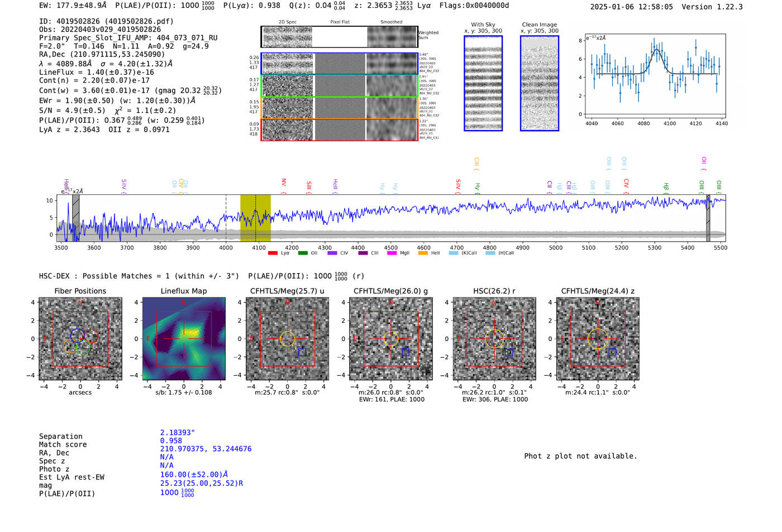This screenshot has width=782, height=532.
Task: Click the orange fiber circle in Fiber Positions
Action: point(70,346)
